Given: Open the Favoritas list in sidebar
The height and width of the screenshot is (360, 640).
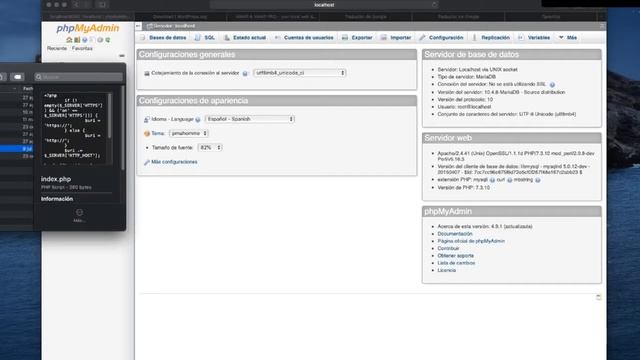Looking at the screenshot, I should [x=82, y=48].
